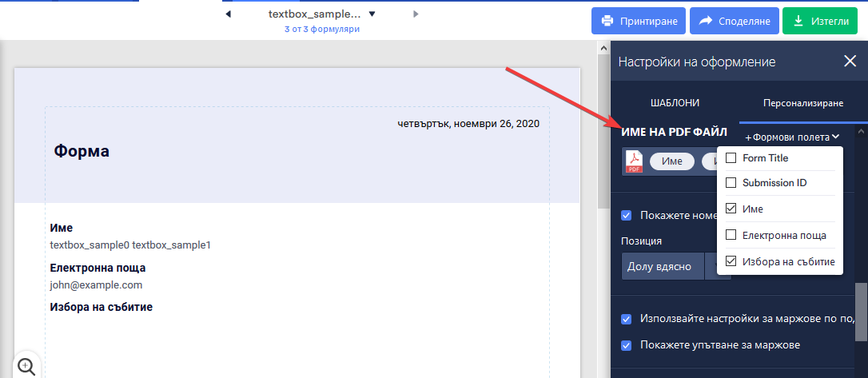The image size is (868, 378).
Task: Check the Submission ID option
Action: point(731,183)
